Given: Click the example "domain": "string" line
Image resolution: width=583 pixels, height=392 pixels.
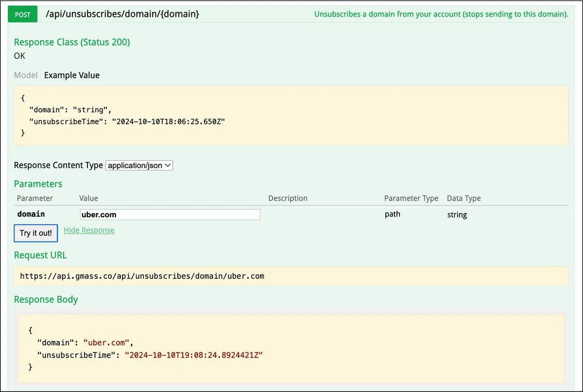Looking at the screenshot, I should pyautogui.click(x=70, y=109).
